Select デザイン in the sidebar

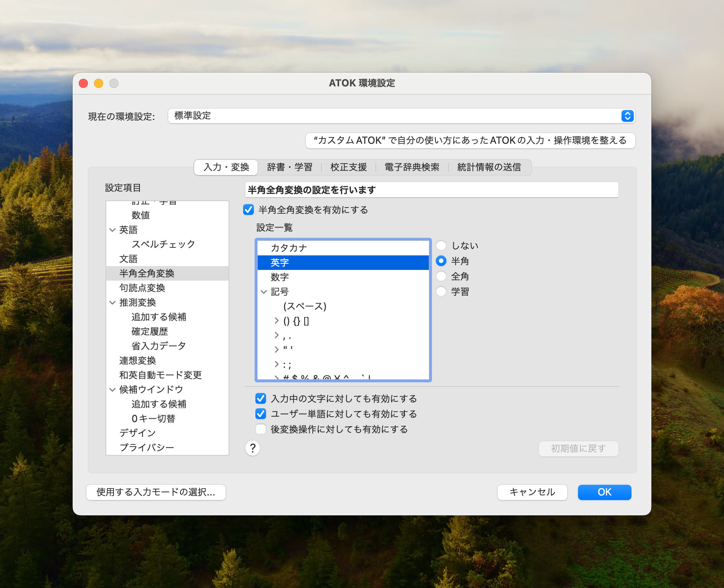coord(167,433)
